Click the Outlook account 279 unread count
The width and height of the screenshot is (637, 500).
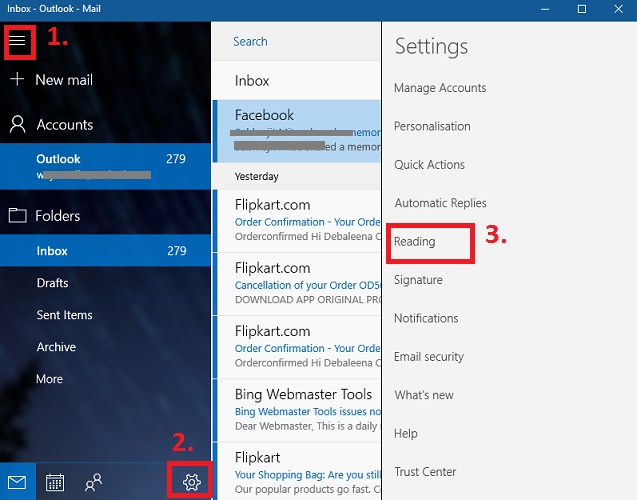click(176, 159)
